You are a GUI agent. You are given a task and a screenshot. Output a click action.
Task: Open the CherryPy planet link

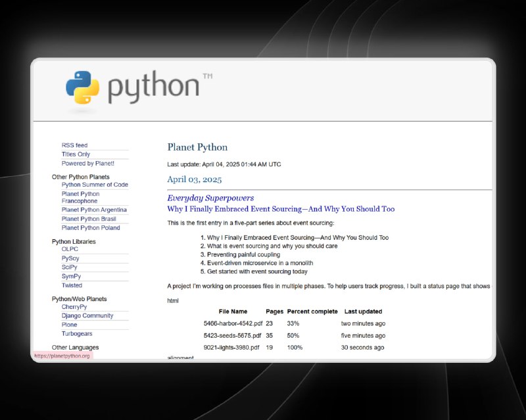click(x=74, y=306)
